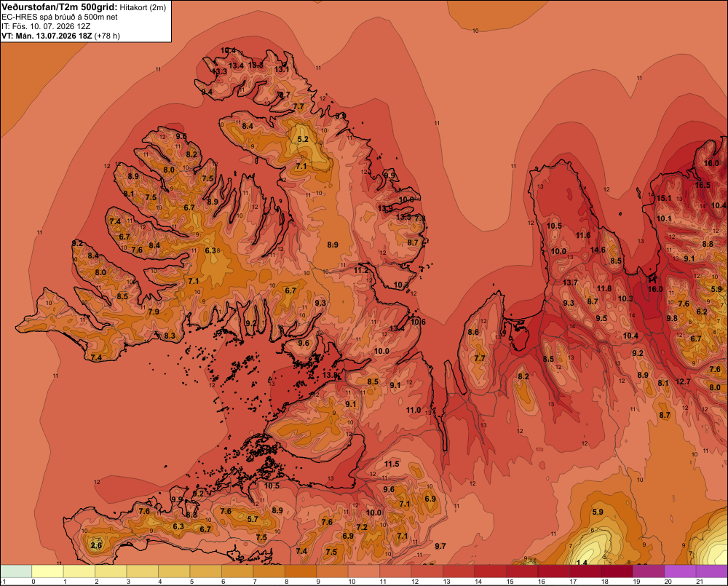Click the Veðurstofan/T2m 500grid title text
The height and width of the screenshot is (586, 728).
click(x=60, y=7)
